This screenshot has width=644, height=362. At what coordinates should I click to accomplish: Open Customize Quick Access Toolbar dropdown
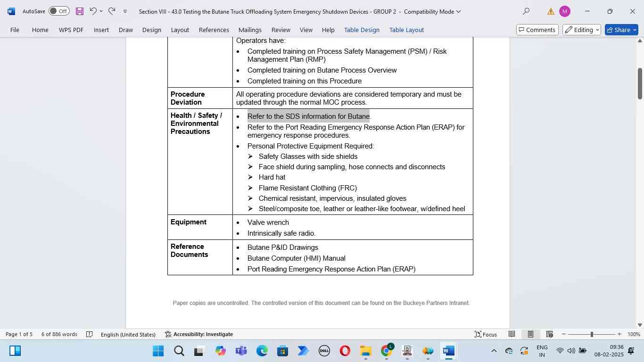(x=125, y=11)
